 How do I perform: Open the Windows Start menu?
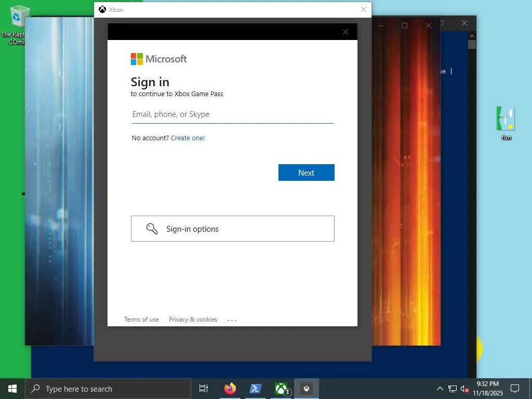coord(12,389)
